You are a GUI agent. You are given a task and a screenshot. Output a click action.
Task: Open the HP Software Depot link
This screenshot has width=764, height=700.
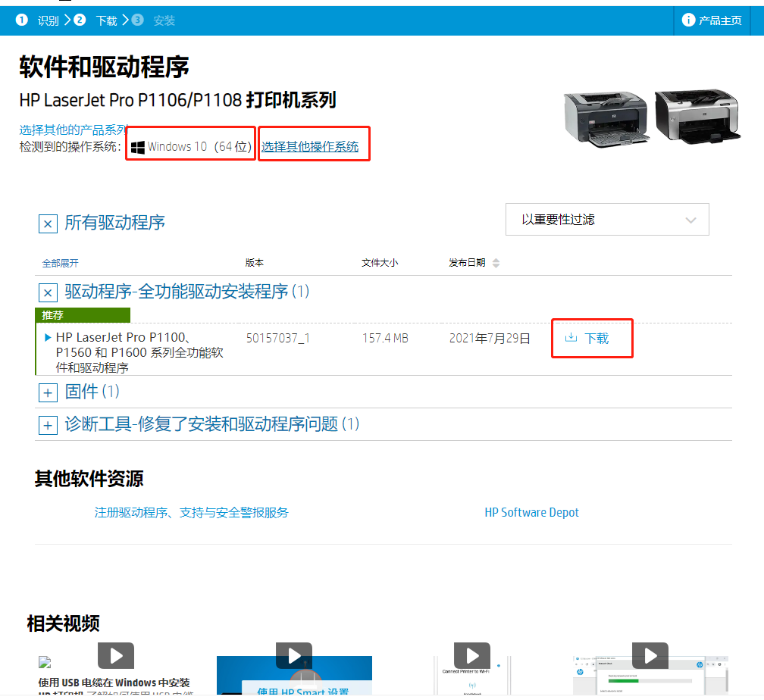[531, 512]
